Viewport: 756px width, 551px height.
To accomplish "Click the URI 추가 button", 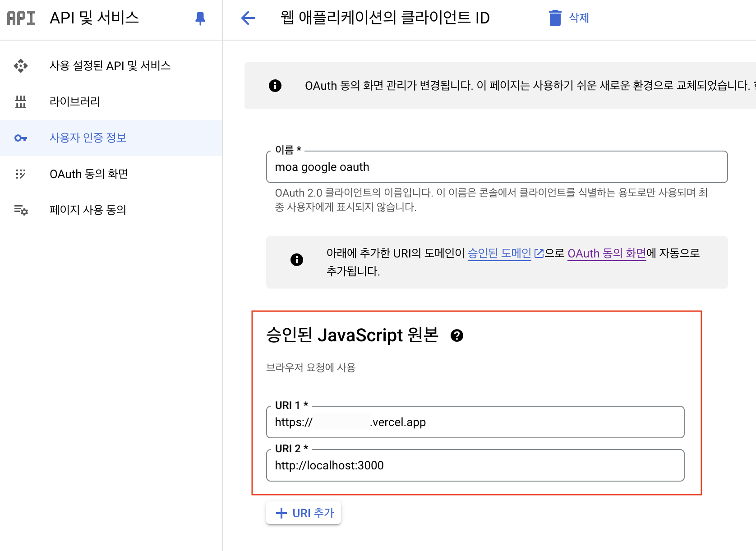I will tap(304, 513).
